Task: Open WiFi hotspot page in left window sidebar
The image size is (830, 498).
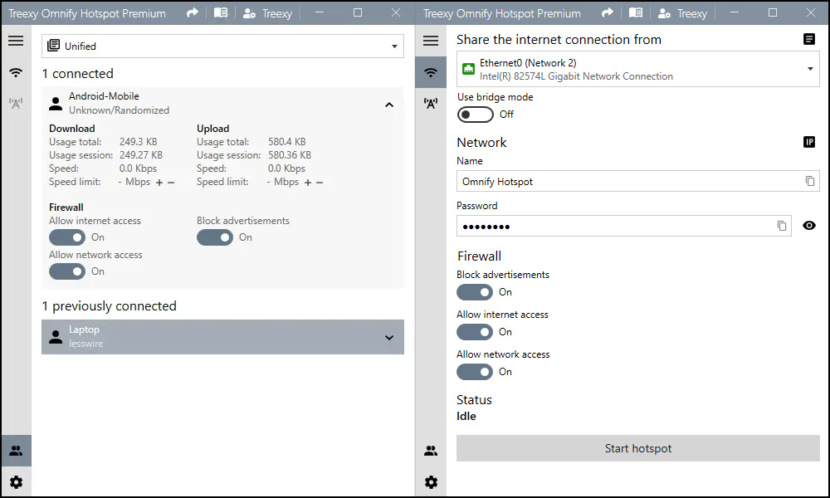Action: pyautogui.click(x=16, y=73)
